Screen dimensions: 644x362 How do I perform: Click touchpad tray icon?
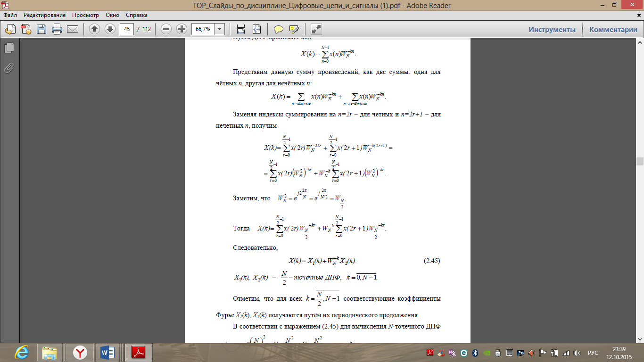(x=509, y=353)
